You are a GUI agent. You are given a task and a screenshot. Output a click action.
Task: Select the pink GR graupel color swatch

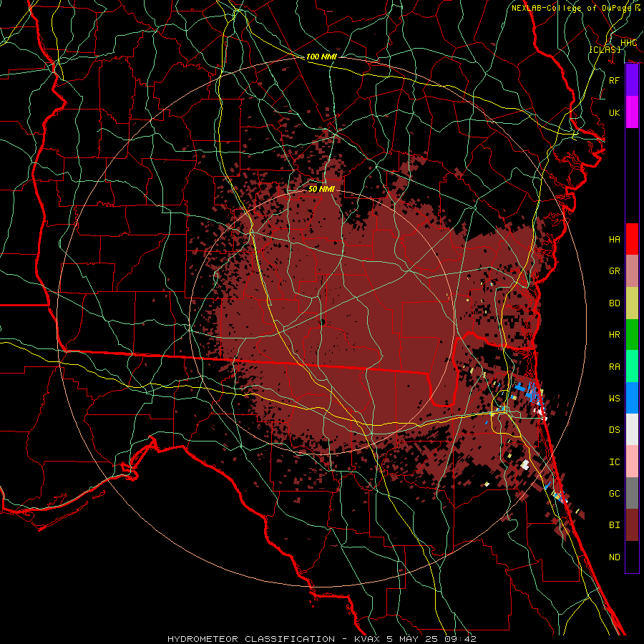(x=632, y=271)
